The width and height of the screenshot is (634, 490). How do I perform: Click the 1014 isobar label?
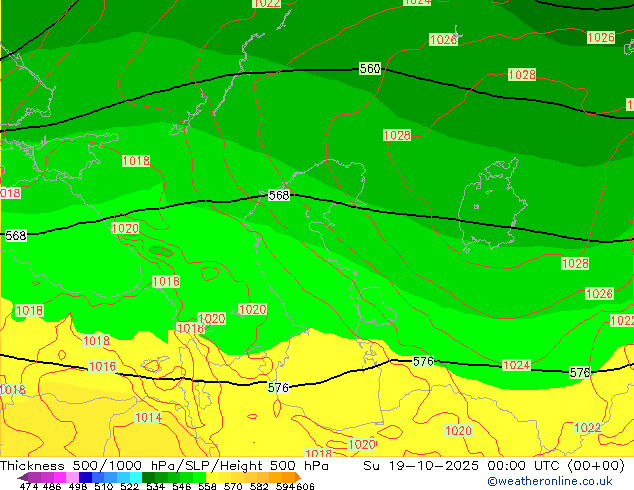click(x=148, y=417)
